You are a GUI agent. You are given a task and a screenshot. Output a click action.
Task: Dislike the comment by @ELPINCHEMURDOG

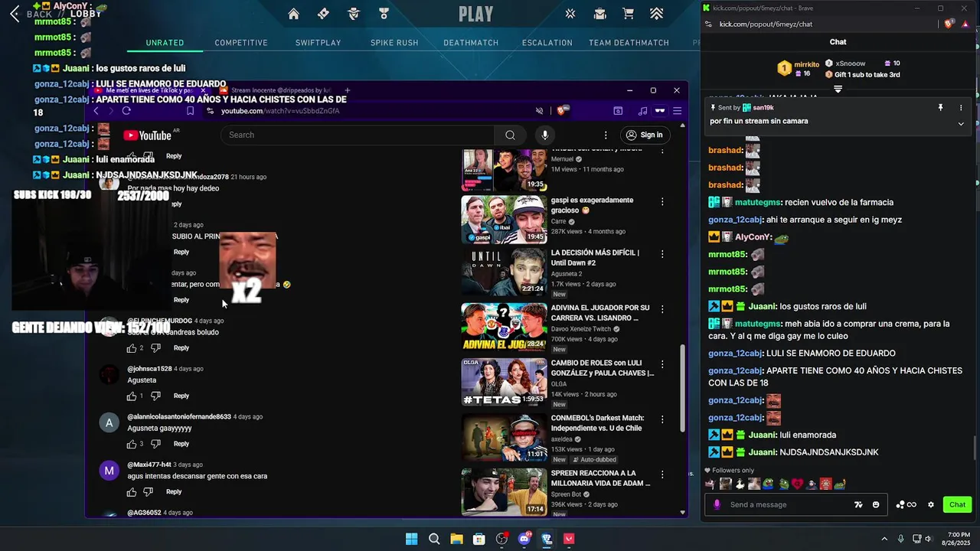click(155, 348)
